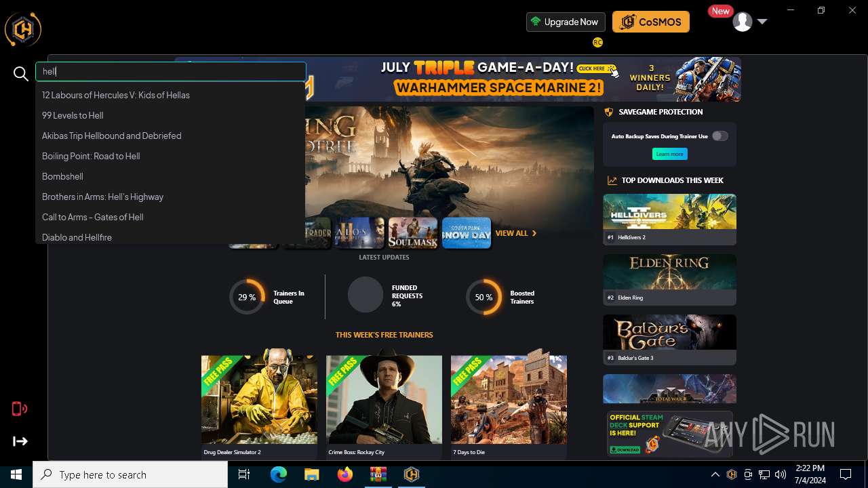
Task: Click into the game search field
Action: click(x=171, y=71)
